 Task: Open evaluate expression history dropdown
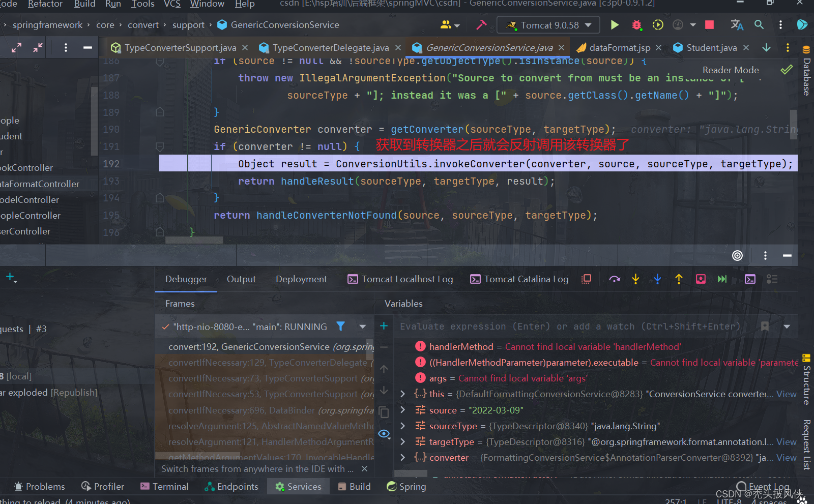tap(787, 327)
